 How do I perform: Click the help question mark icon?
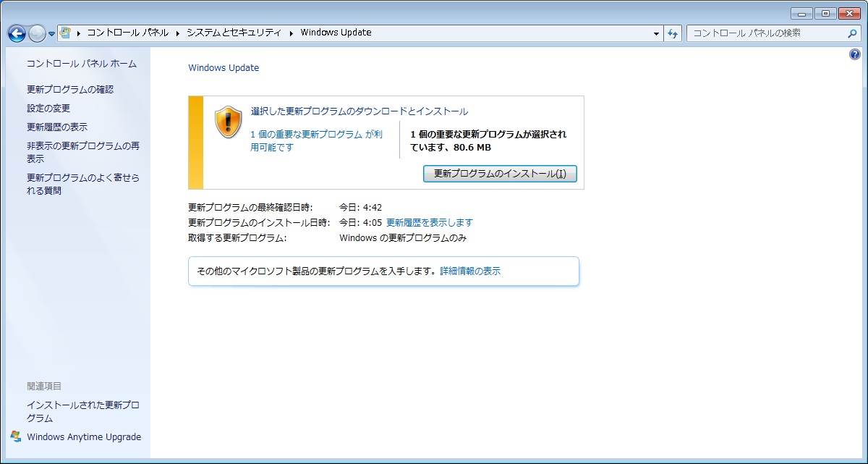(x=854, y=54)
